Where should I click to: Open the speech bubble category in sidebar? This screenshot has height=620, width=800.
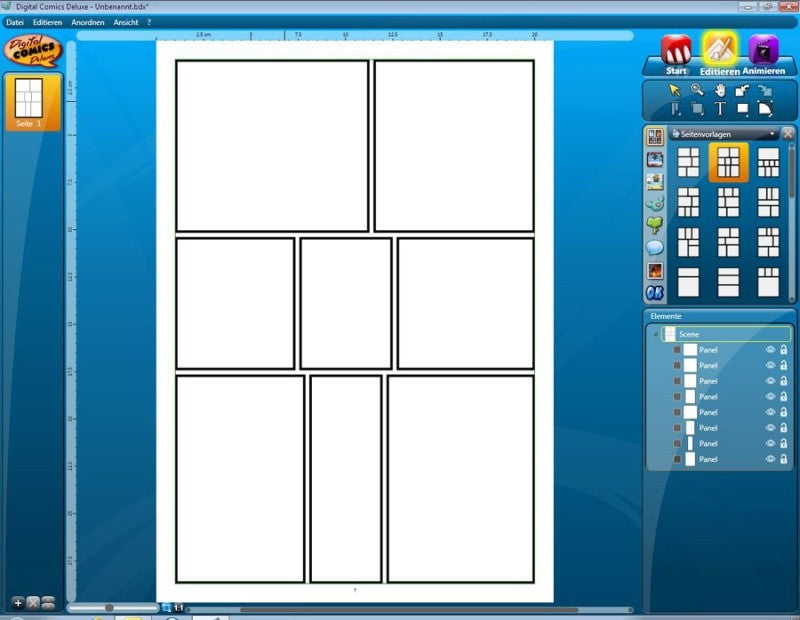coord(655,248)
